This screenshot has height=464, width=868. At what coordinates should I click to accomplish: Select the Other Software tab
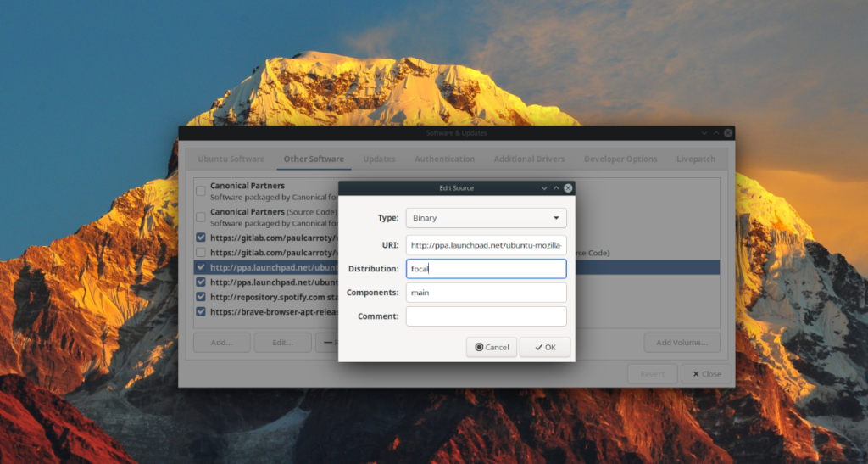point(314,159)
